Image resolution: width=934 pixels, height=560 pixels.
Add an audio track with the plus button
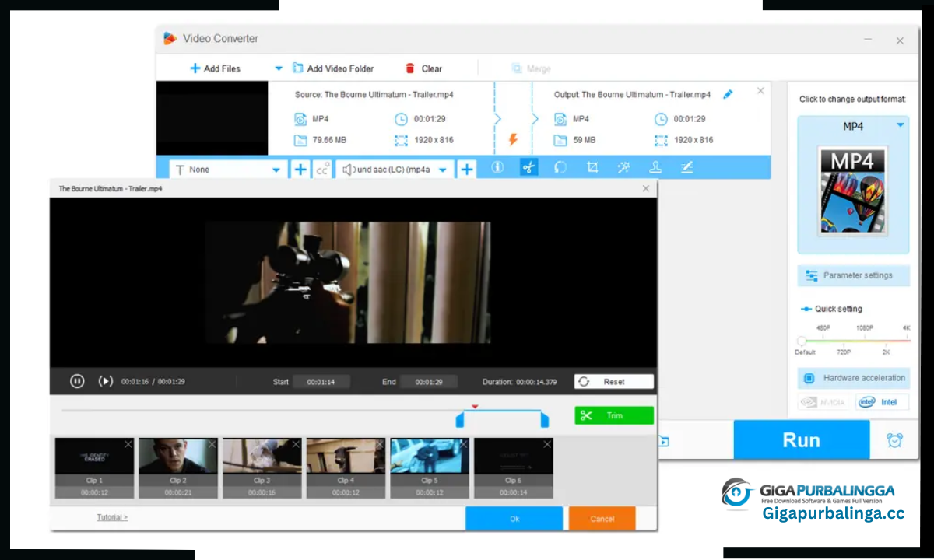coord(466,169)
